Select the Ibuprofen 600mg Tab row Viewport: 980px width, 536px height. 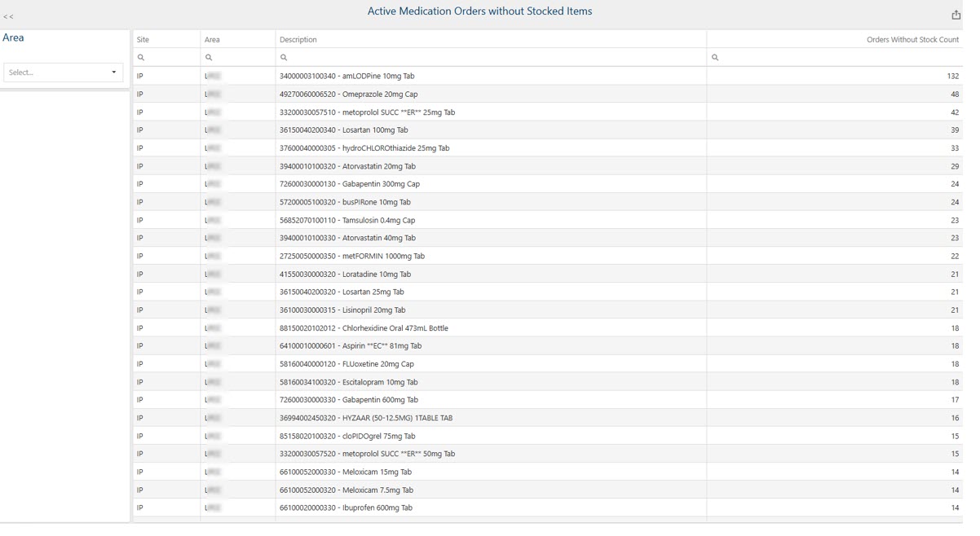pyautogui.click(x=346, y=508)
